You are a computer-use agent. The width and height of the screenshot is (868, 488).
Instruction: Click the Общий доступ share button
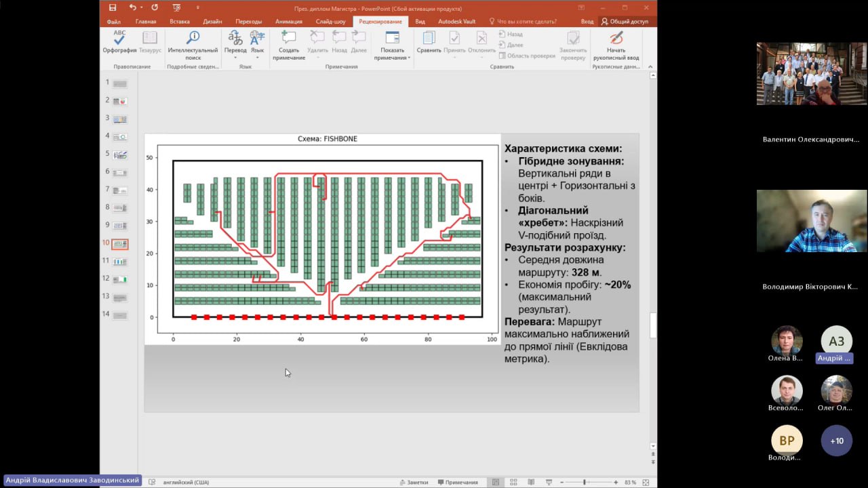coord(625,22)
